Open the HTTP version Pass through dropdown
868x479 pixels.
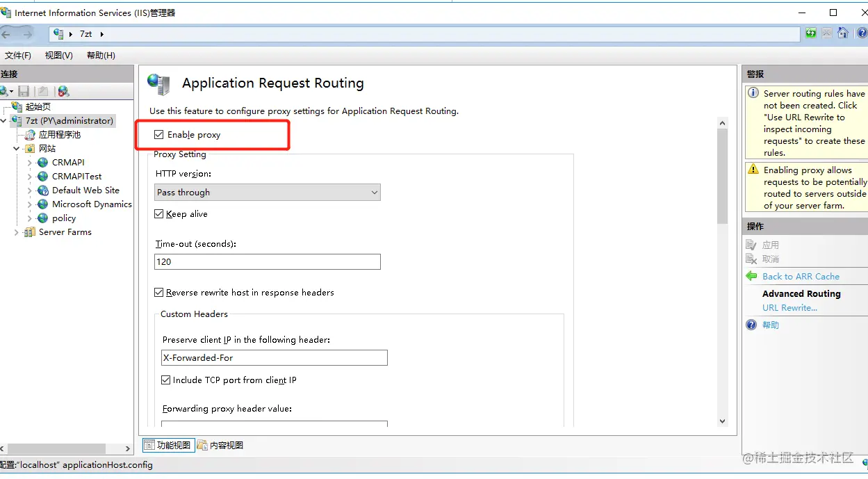pyautogui.click(x=268, y=192)
